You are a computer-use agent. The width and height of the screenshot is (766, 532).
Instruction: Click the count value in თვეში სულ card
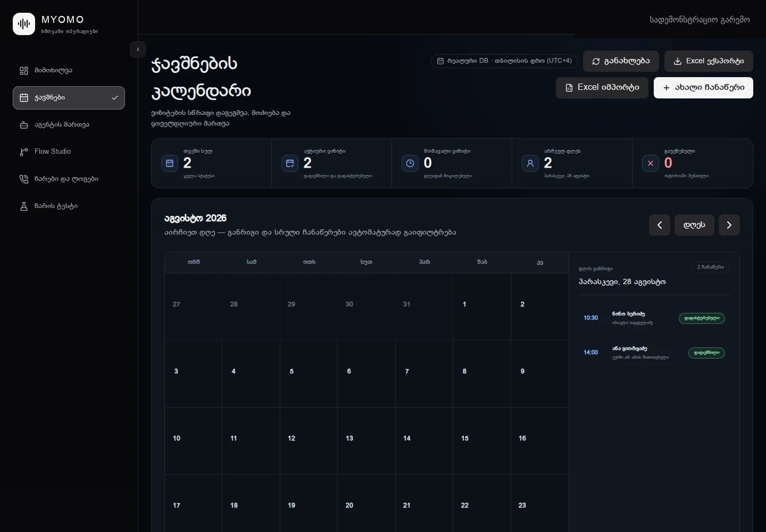point(187,163)
